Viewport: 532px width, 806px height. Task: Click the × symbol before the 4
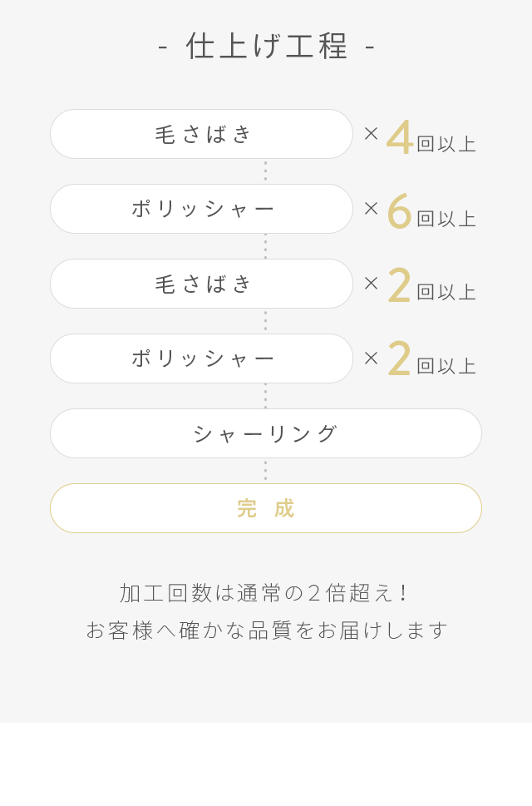click(371, 133)
